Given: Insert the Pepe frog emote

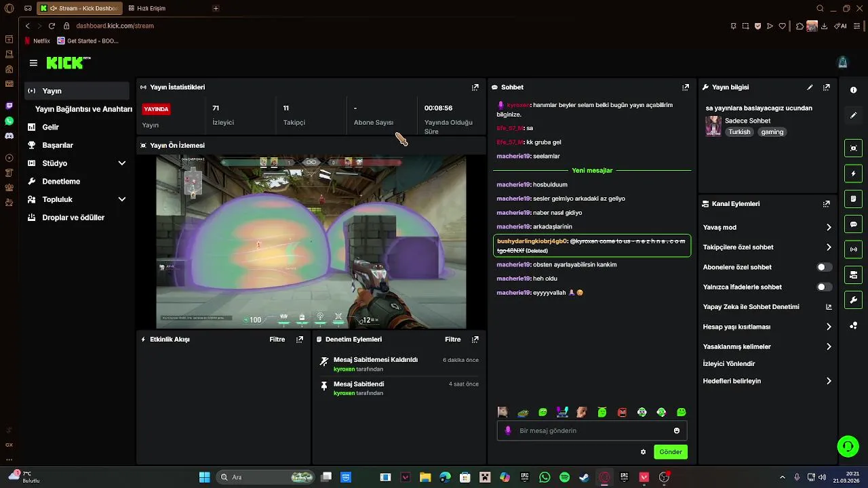Looking at the screenshot, I should point(523,412).
